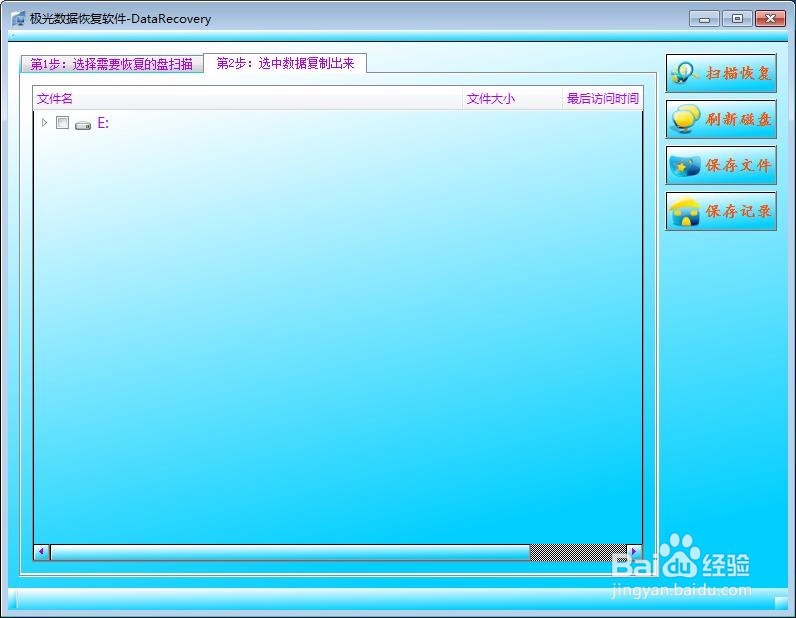796x618 pixels.
Task: Select the E: drive label
Action: pos(103,123)
